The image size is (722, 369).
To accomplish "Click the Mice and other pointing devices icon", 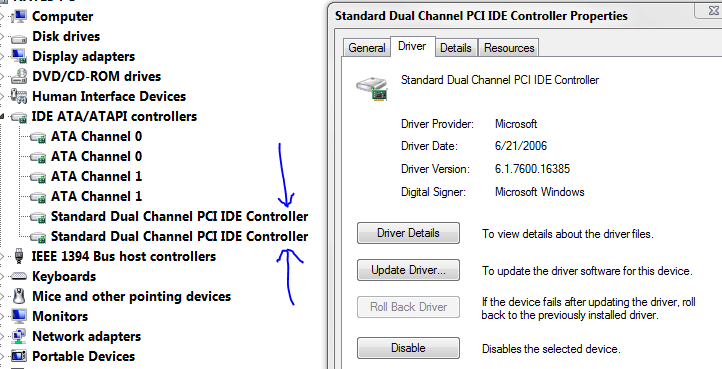I will pyautogui.click(x=19, y=296).
